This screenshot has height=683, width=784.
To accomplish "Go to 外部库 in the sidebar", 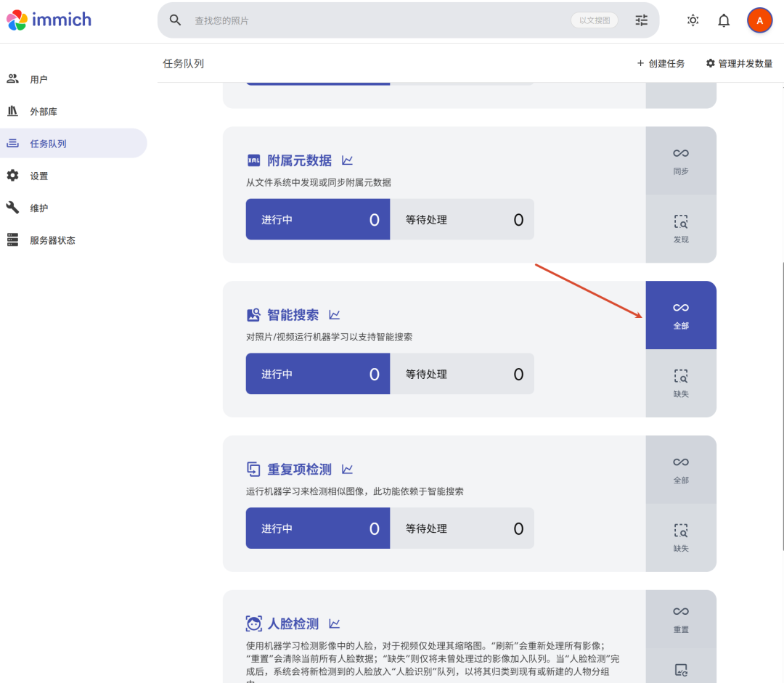I will pos(74,111).
